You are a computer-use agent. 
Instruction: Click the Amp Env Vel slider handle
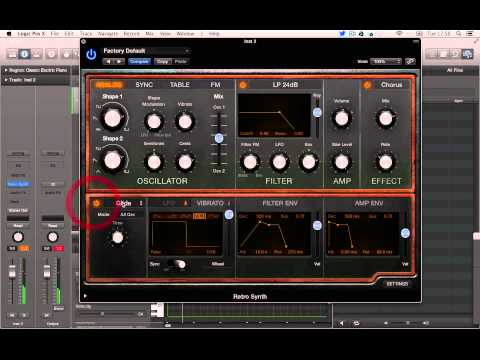[405, 233]
